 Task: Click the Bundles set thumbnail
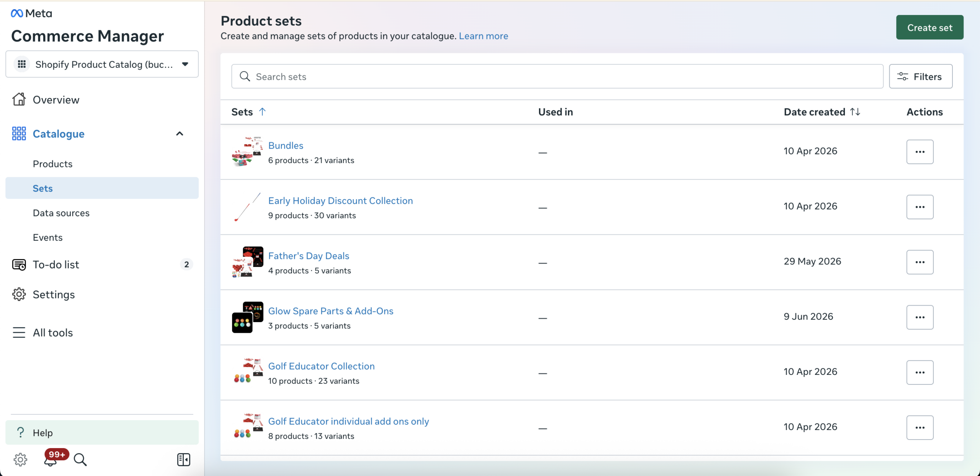pos(247,152)
